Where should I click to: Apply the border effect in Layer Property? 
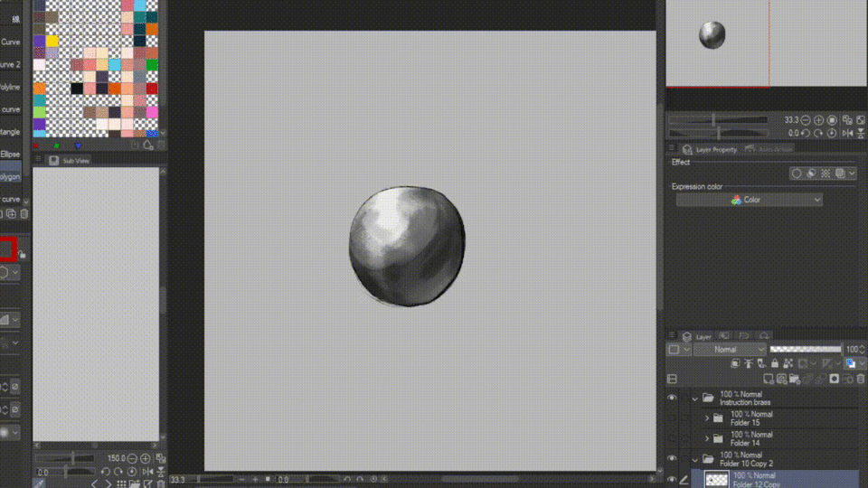click(797, 174)
